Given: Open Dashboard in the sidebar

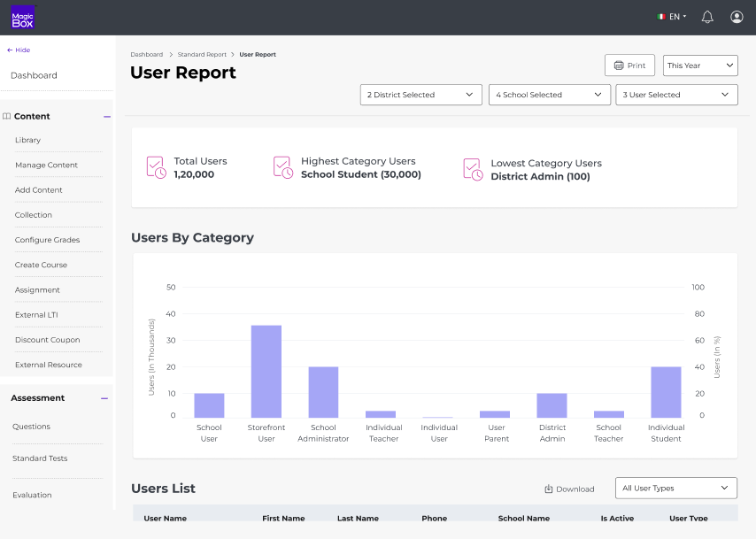Looking at the screenshot, I should [34, 75].
